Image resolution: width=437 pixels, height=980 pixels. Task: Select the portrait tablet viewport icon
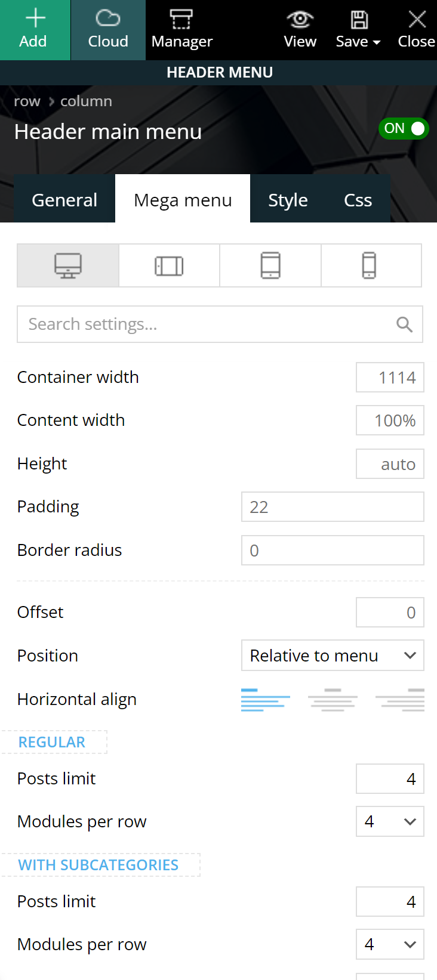[270, 265]
